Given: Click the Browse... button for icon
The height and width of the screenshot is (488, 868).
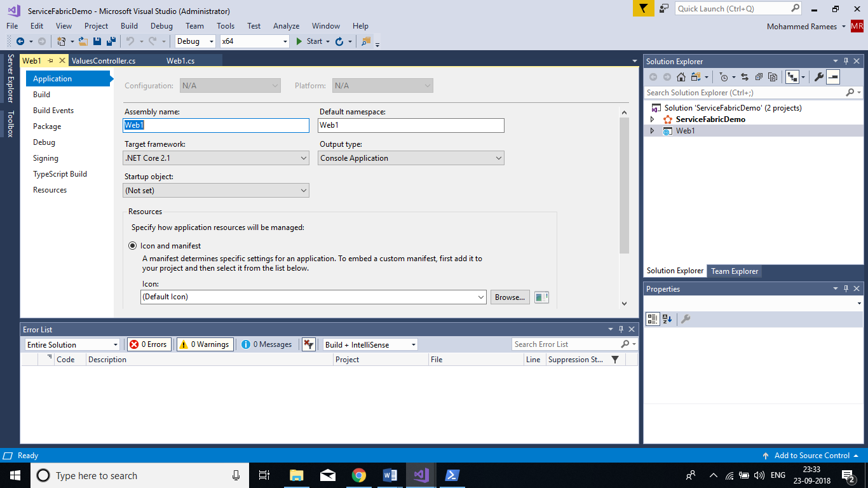Looking at the screenshot, I should [510, 297].
